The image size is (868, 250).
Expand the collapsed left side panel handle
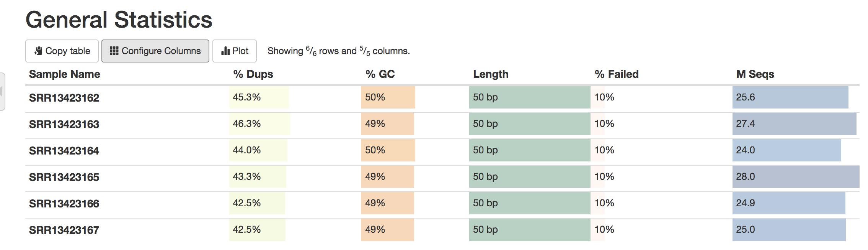pyautogui.click(x=2, y=92)
